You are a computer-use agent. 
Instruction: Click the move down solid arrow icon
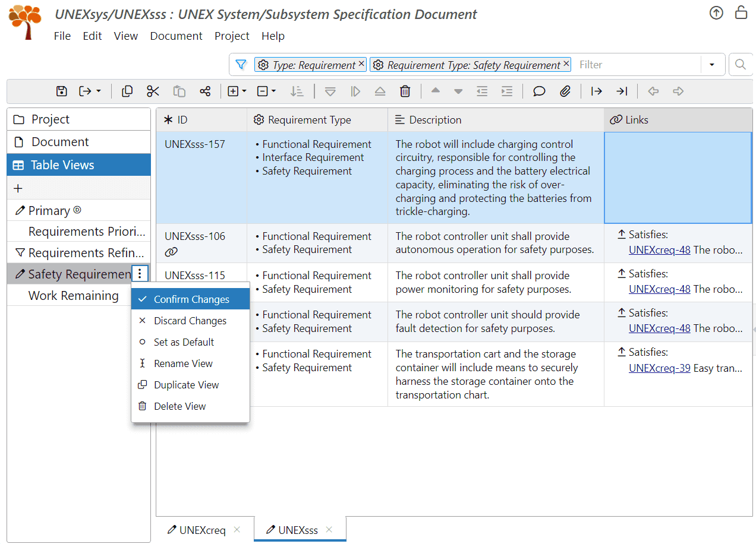458,91
